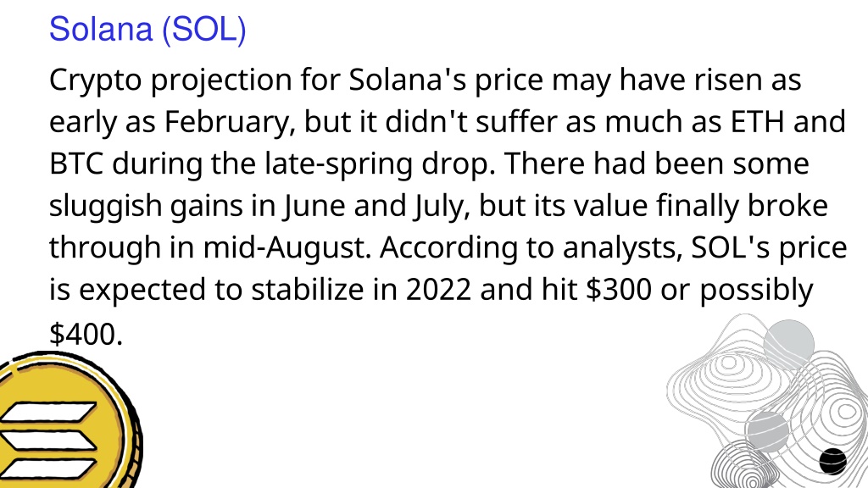Click the word "mid-August"
The height and width of the screenshot is (488, 868).
(287, 248)
